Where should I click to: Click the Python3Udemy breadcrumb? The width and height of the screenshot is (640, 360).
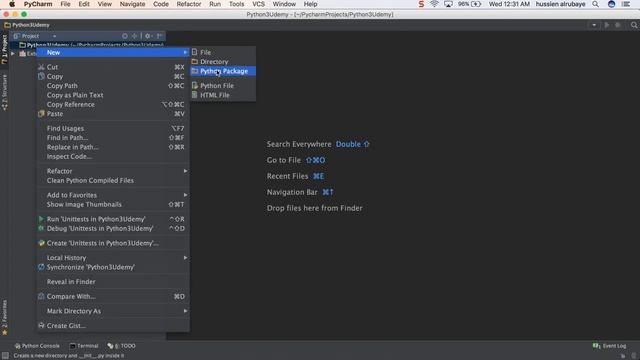(x=27, y=25)
